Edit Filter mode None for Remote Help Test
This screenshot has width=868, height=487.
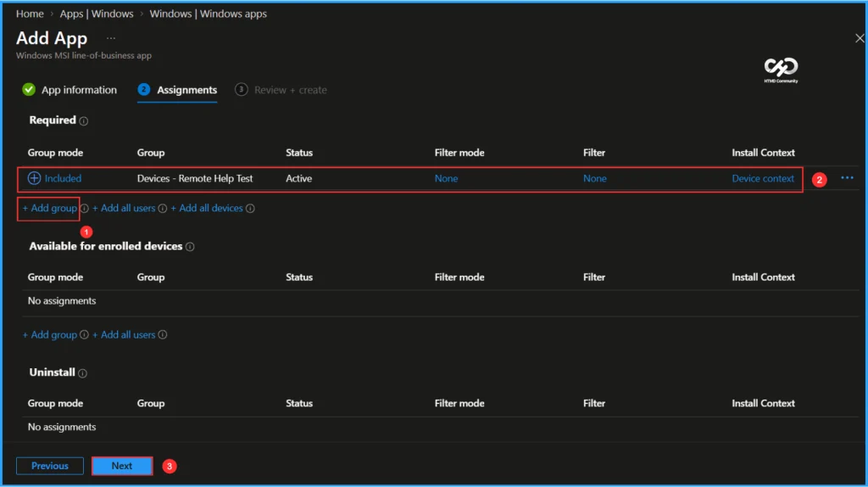(x=446, y=178)
